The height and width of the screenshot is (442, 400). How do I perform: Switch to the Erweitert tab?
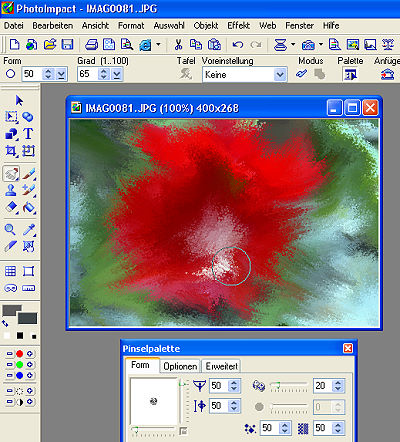coord(222,366)
